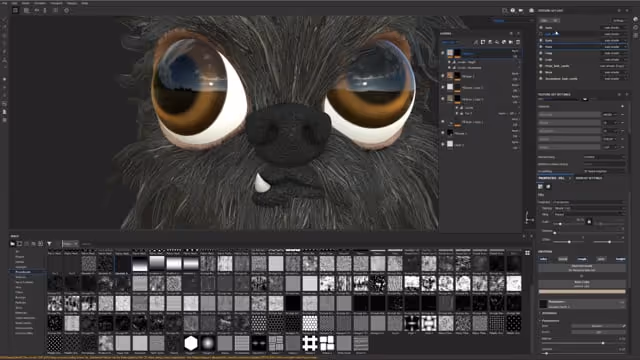Toggle the height channel button in Material
Image resolution: width=640 pixels, height=360 pixels.
click(620, 259)
